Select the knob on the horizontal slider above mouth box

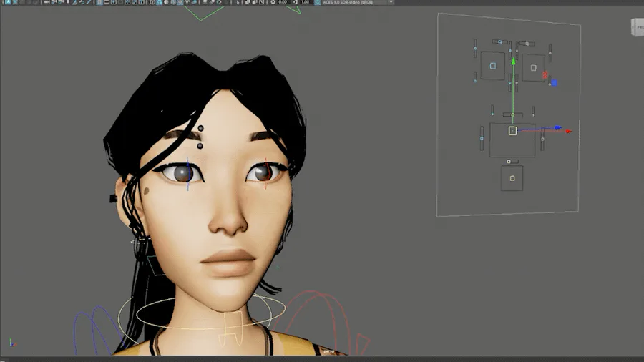coord(512,115)
